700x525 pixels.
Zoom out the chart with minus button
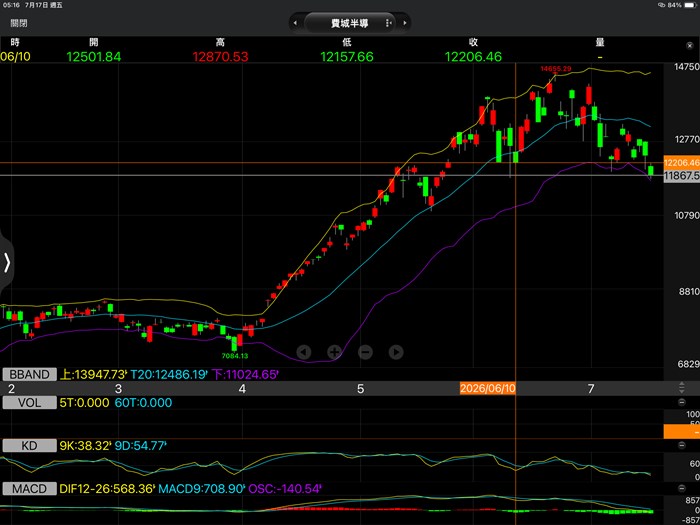coord(365,352)
